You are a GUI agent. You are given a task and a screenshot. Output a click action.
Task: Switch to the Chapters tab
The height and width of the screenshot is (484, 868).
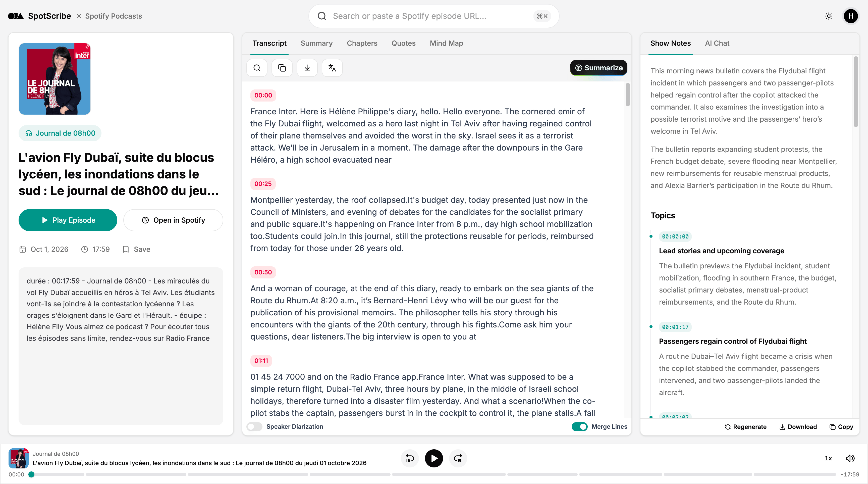pyautogui.click(x=362, y=43)
